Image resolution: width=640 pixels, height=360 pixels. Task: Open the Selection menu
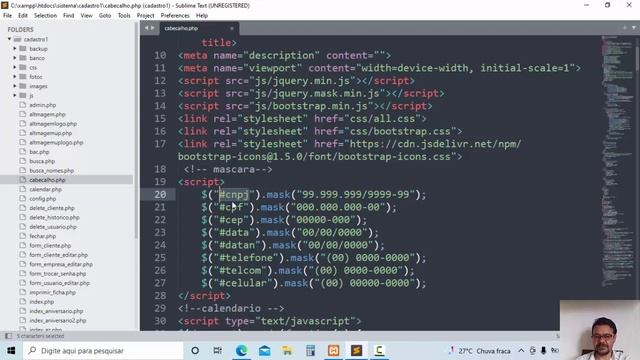click(x=45, y=16)
